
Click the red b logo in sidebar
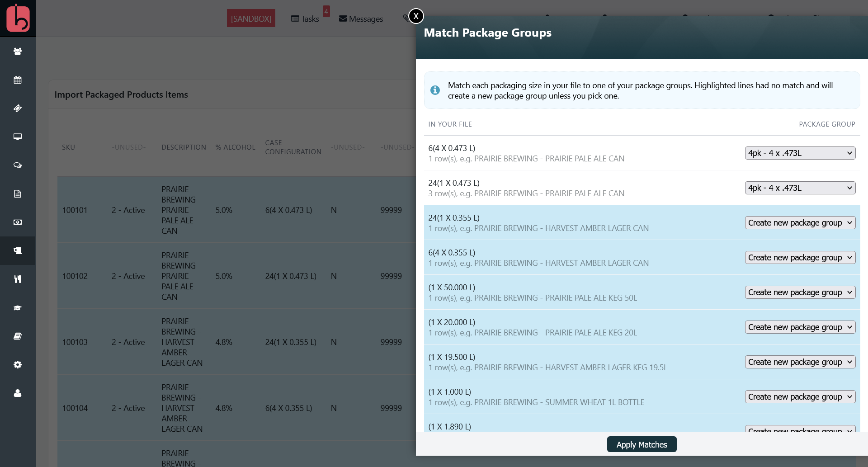18,18
